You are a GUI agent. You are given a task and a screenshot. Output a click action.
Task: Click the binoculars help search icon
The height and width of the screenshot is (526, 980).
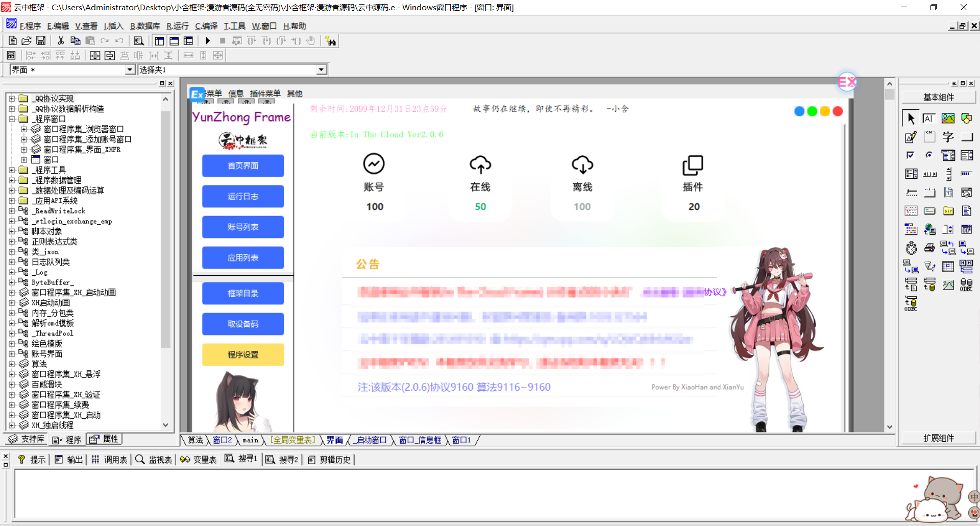pos(331,41)
